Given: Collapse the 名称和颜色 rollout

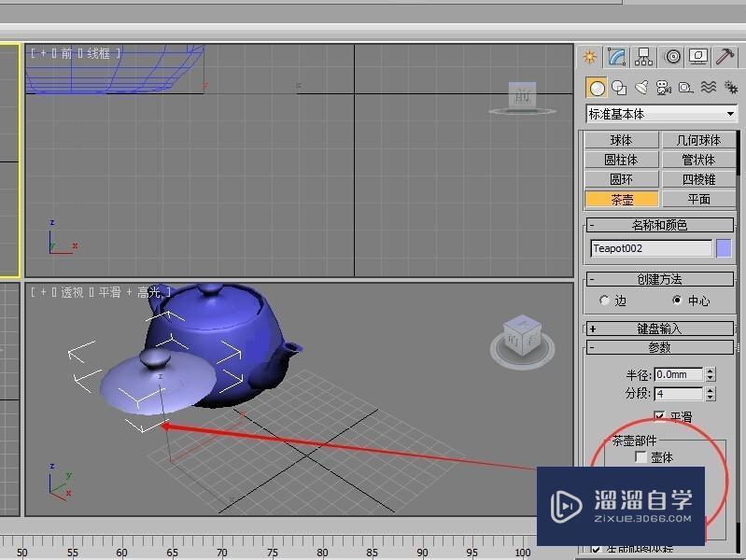Looking at the screenshot, I should 659,225.
